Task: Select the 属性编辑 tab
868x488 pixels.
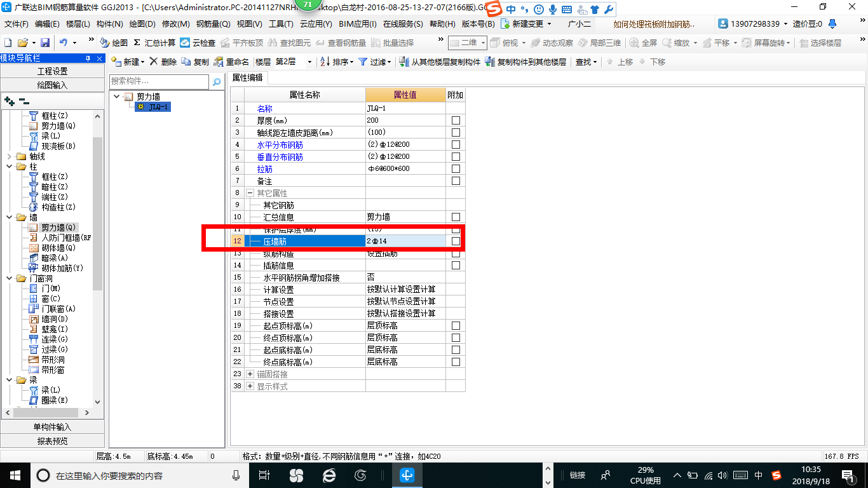Action: coord(248,78)
